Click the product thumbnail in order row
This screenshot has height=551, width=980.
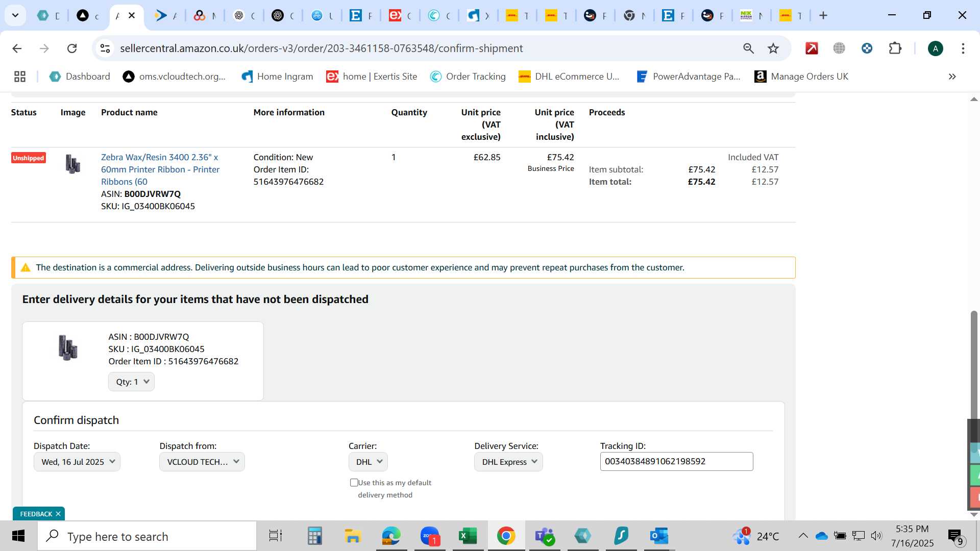point(73,164)
